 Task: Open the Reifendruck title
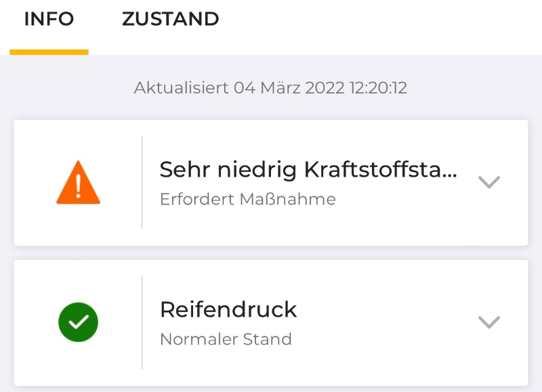(x=228, y=310)
